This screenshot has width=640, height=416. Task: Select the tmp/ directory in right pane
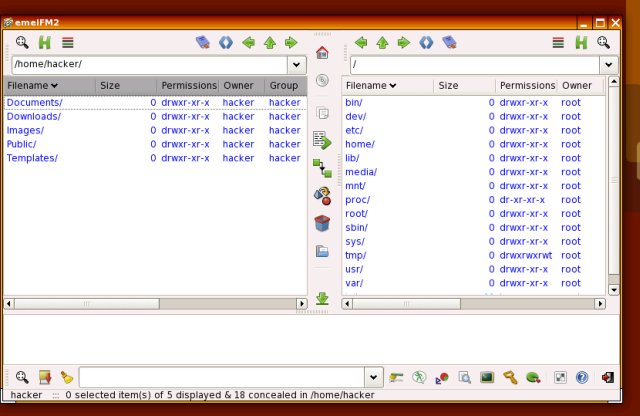tap(473, 255)
